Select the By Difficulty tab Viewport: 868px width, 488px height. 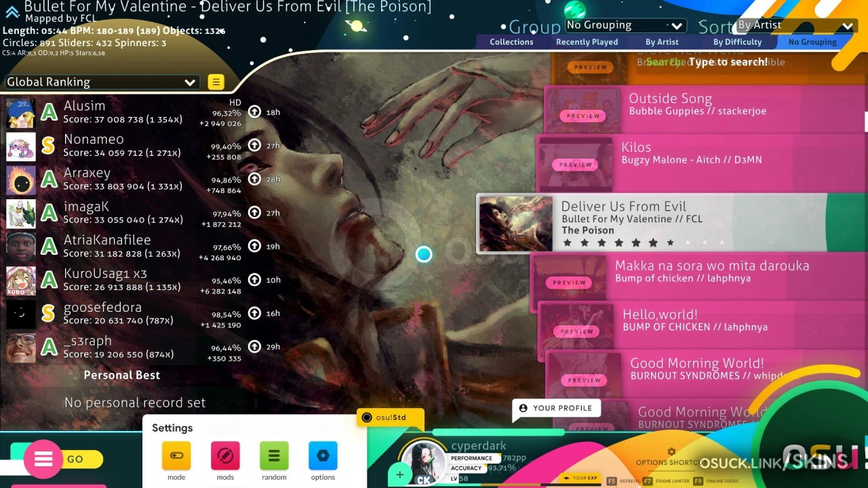(x=737, y=42)
